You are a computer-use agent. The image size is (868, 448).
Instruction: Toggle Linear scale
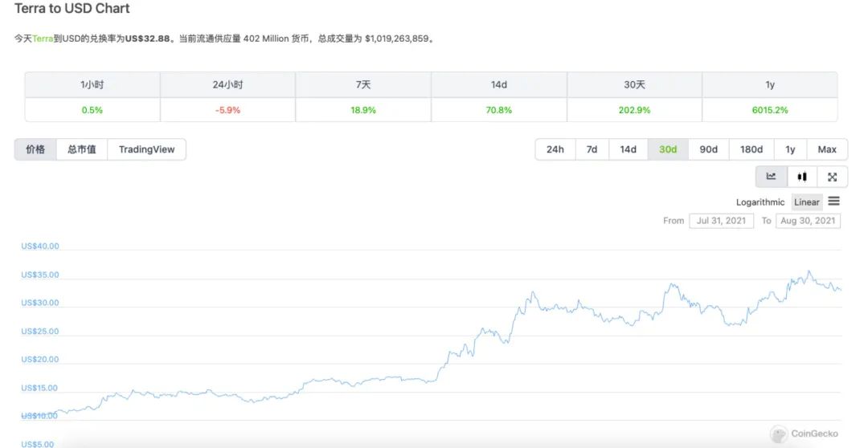tap(807, 202)
